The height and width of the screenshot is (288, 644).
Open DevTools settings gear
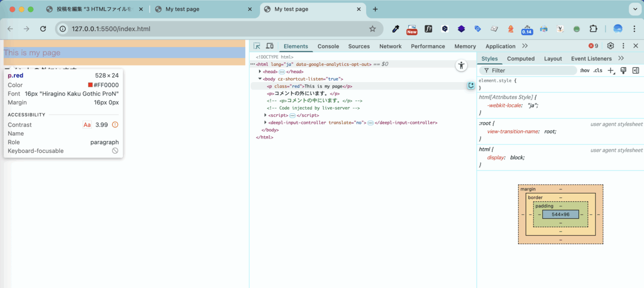click(x=610, y=46)
